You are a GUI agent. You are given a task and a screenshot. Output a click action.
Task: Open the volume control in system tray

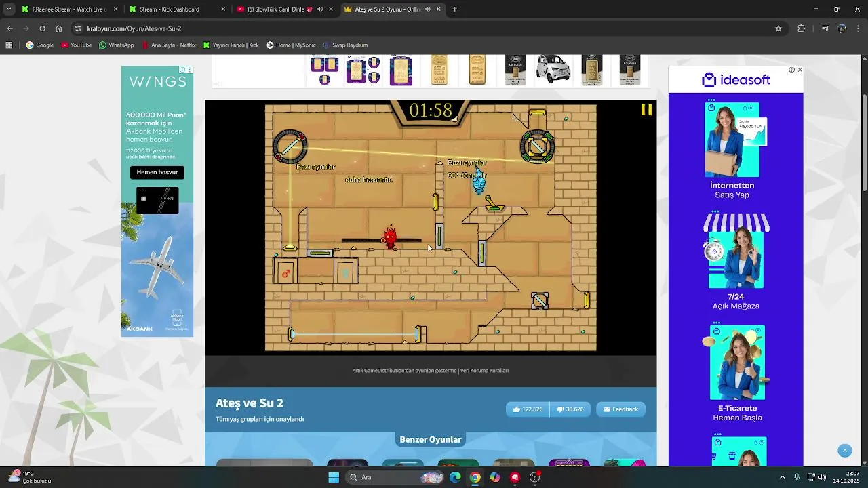[822, 477]
